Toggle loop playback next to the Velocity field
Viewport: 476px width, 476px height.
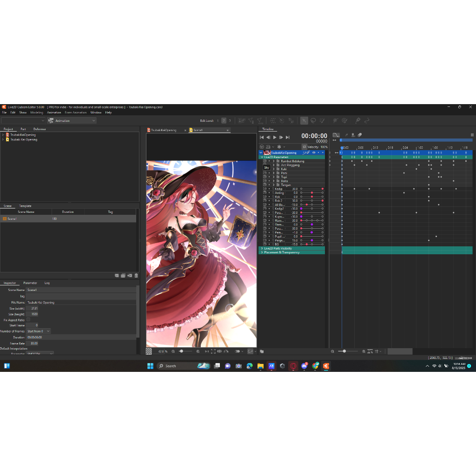pos(304,147)
